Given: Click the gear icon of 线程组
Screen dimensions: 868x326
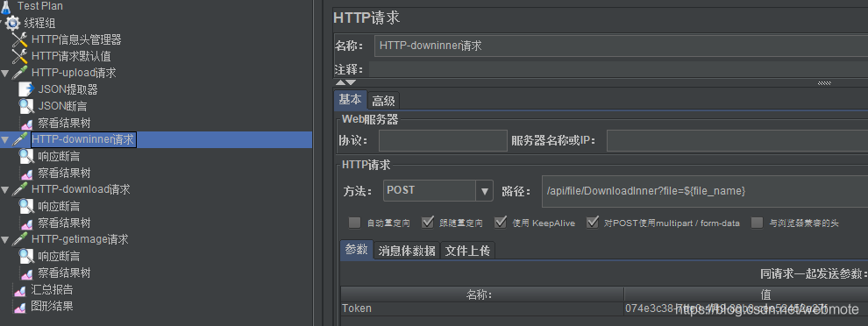Looking at the screenshot, I should (13, 24).
